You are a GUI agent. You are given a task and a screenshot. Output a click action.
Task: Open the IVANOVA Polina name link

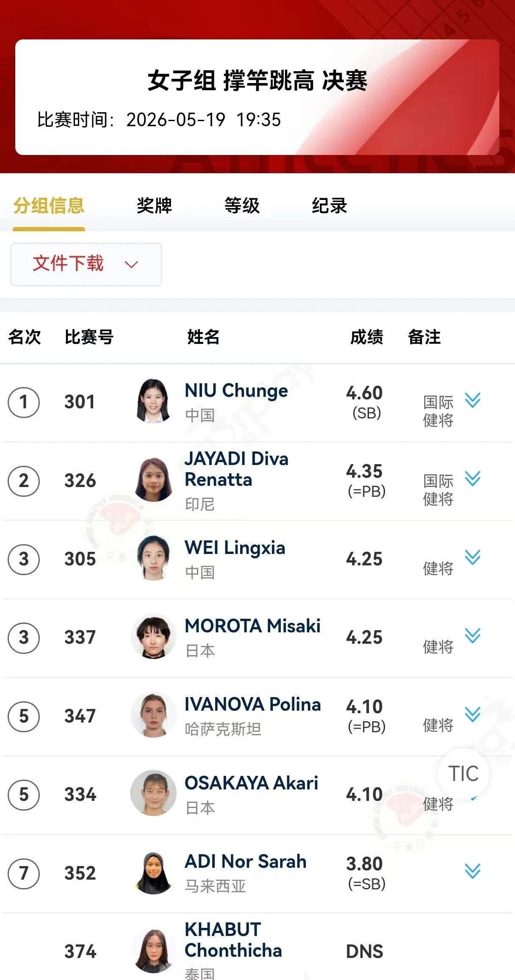253,704
